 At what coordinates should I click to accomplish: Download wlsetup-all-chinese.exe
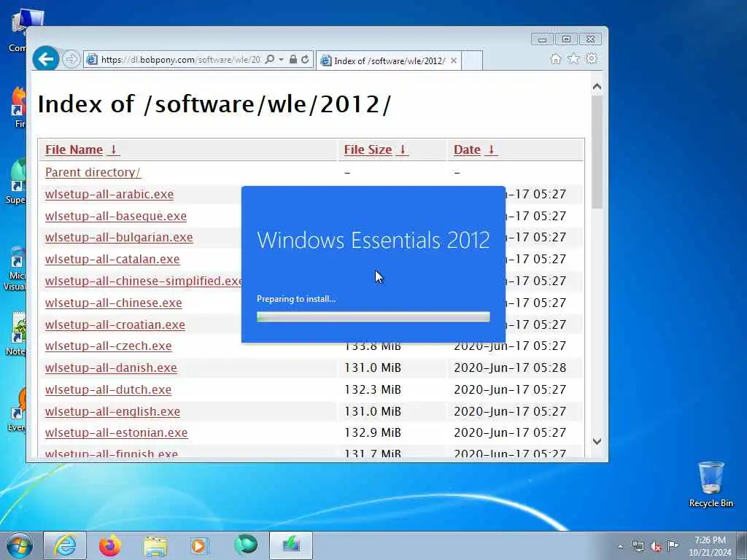point(113,303)
